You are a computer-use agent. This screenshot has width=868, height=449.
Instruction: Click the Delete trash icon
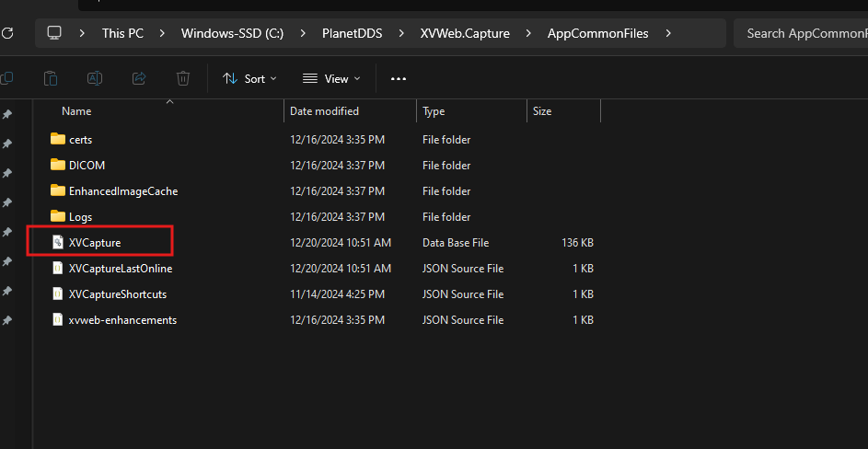(183, 78)
